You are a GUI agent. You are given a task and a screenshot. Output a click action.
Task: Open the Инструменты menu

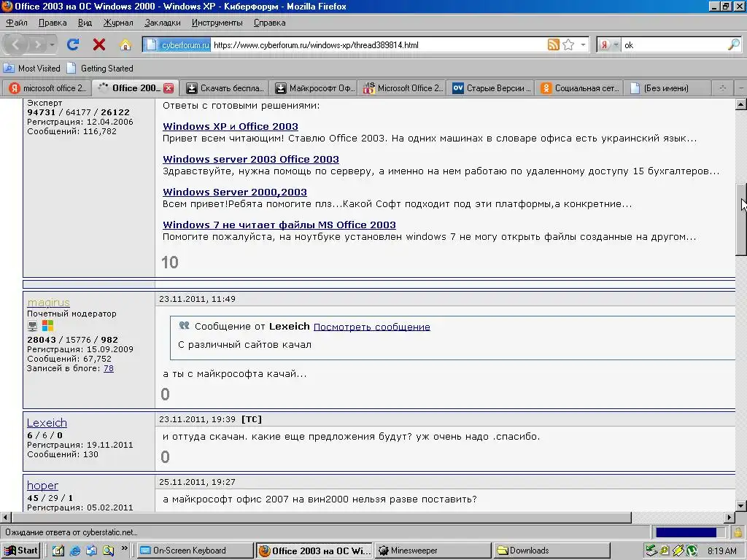[217, 23]
